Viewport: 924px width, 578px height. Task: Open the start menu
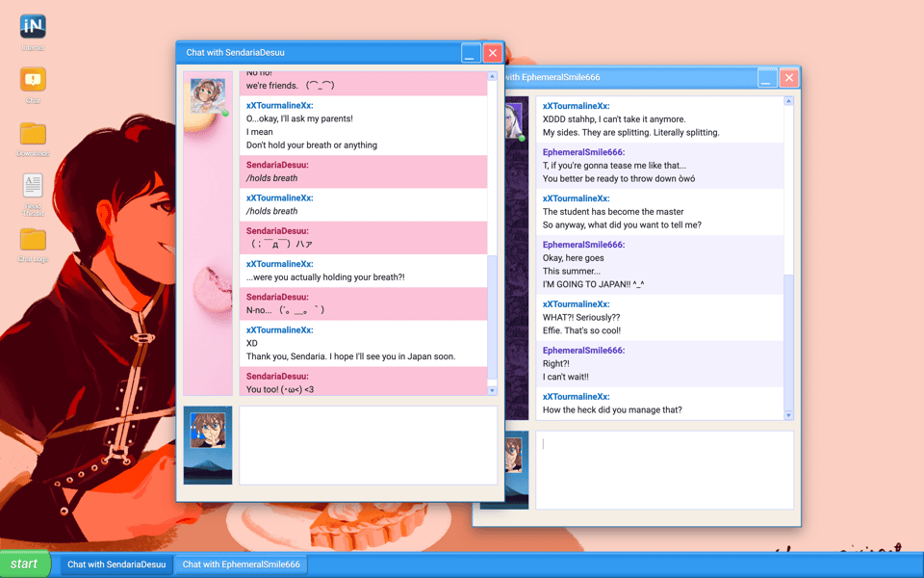pyautogui.click(x=26, y=565)
